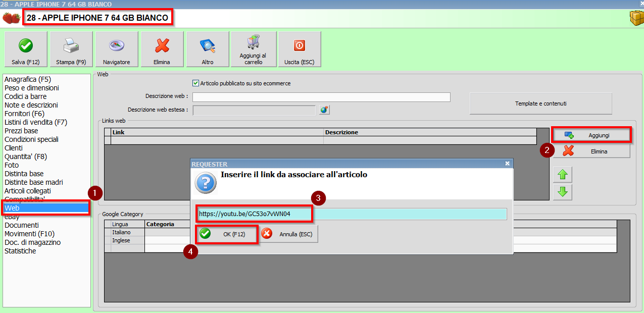644x313 pixels.
Task: Toggle Articolo pubblicato su sito ecommerce checkbox
Action: point(195,83)
